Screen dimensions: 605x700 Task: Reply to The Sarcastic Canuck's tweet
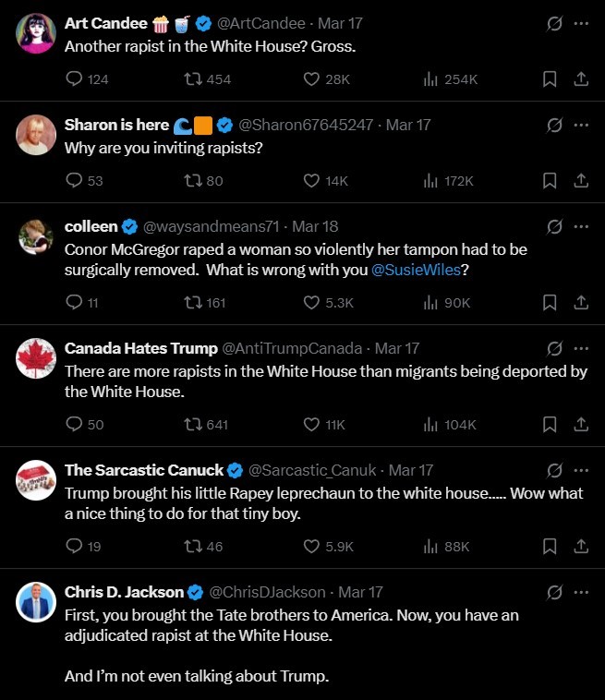75,547
